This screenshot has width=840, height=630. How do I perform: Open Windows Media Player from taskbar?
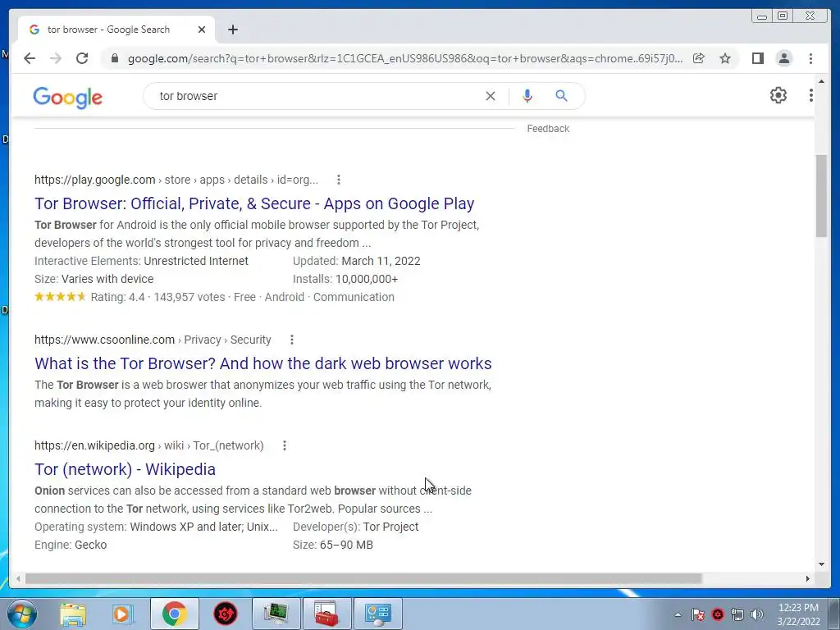[x=121, y=614]
